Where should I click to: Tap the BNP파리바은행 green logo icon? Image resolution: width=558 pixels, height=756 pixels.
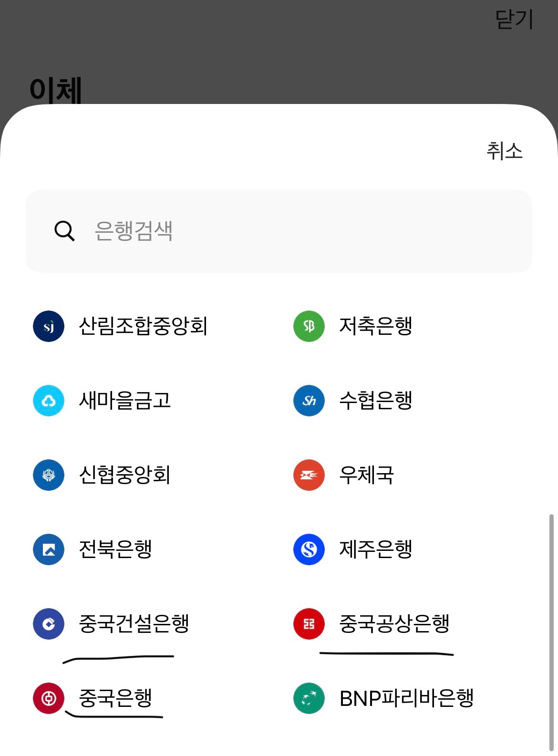pyautogui.click(x=309, y=698)
